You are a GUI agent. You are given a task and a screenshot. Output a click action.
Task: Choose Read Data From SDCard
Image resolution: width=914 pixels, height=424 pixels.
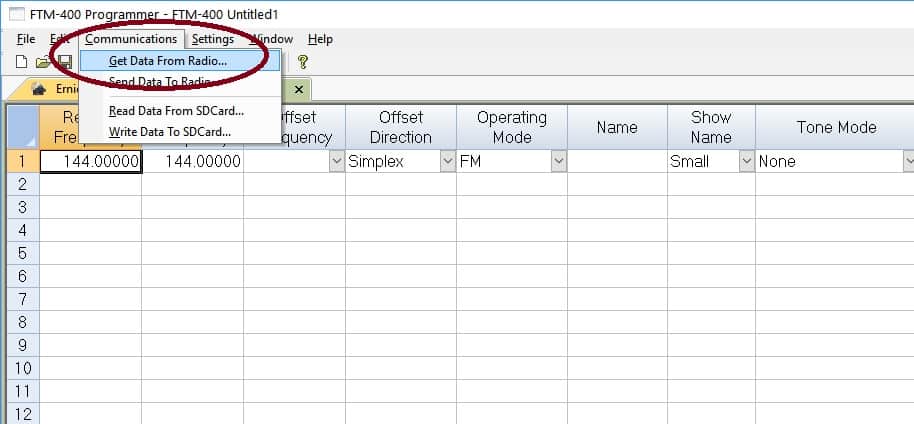[180, 111]
